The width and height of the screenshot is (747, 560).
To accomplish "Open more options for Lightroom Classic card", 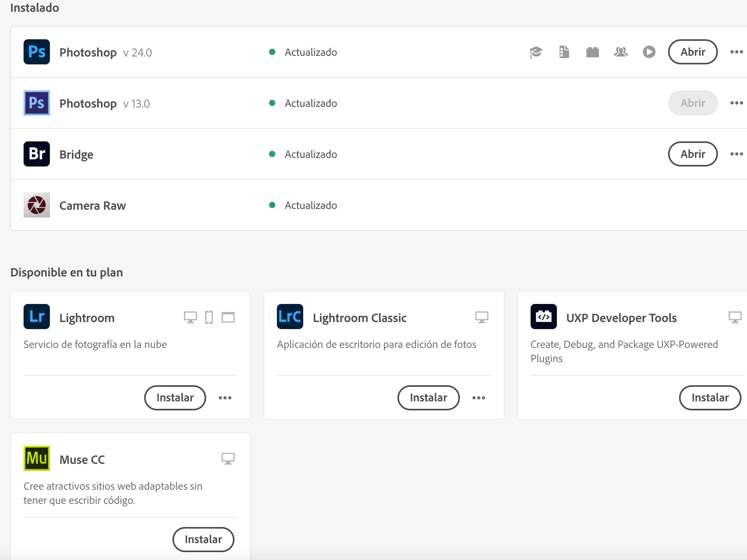I will 479,398.
